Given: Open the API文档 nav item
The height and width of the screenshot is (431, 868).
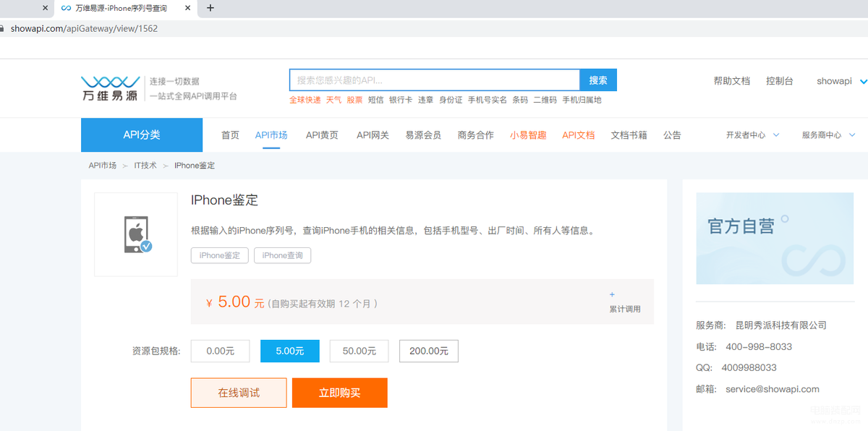Looking at the screenshot, I should (579, 135).
